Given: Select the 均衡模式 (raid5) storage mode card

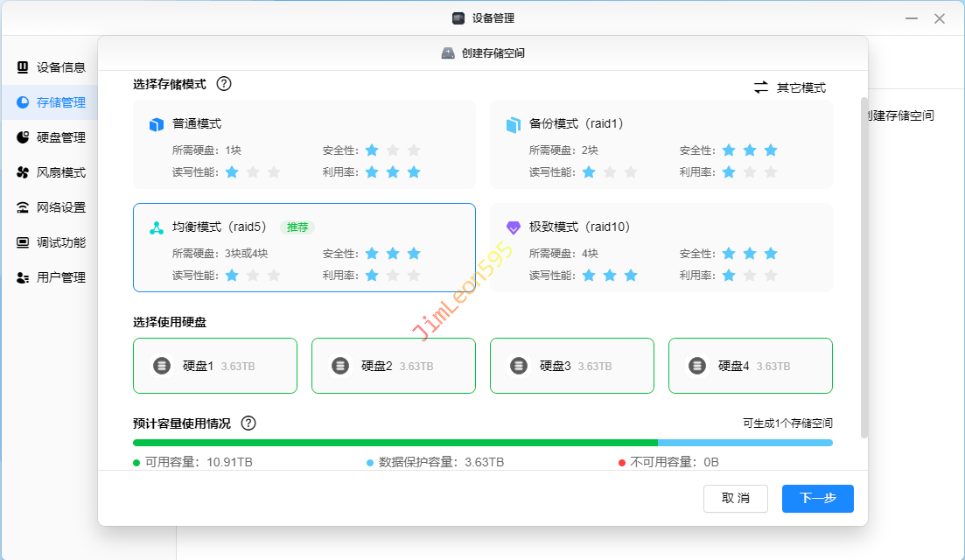Looking at the screenshot, I should point(304,248).
